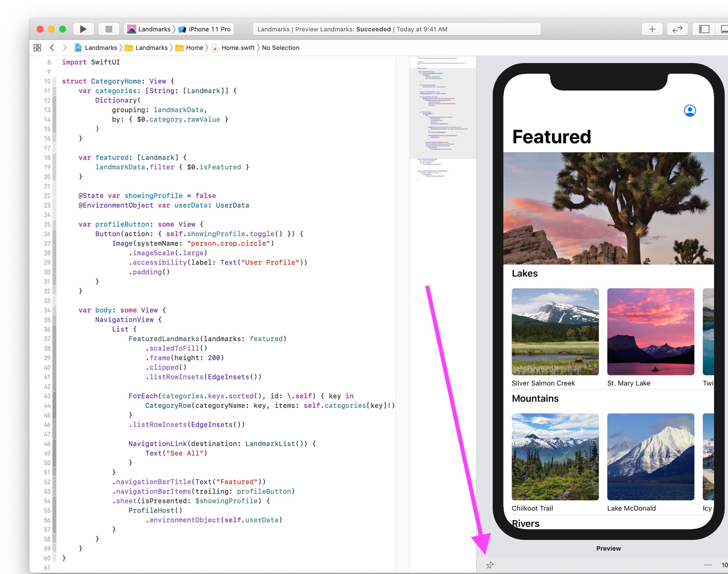Run the Landmarks project with Play button
This screenshot has width=728, height=574.
point(83,29)
